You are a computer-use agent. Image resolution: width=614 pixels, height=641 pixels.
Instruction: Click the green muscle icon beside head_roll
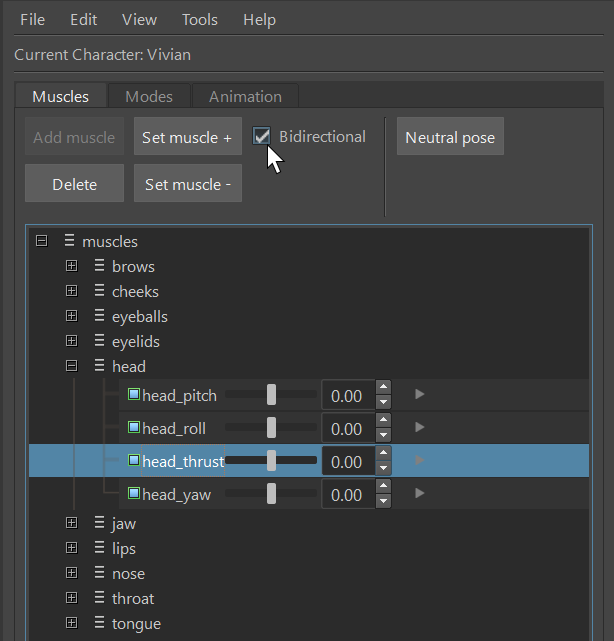pyautogui.click(x=135, y=428)
